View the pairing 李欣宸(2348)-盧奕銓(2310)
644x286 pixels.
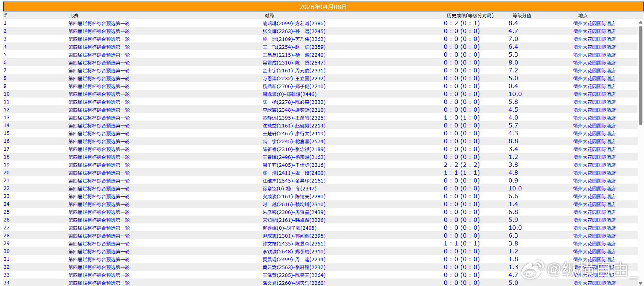coord(294,110)
